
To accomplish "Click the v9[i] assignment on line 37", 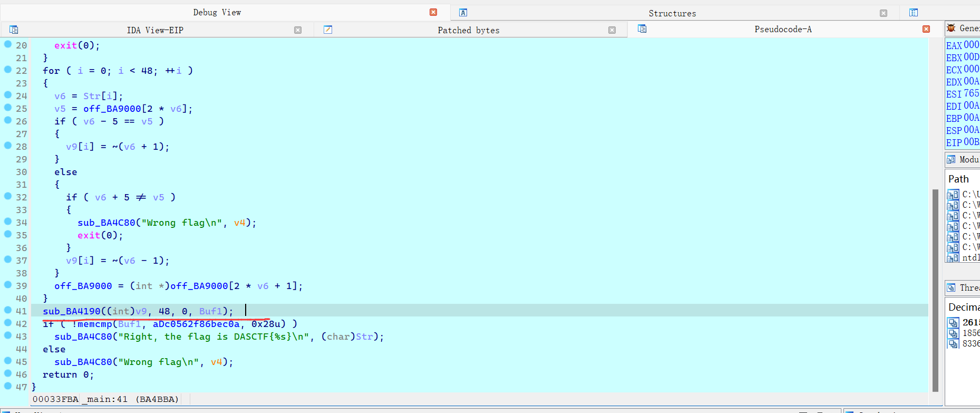I will (x=117, y=261).
